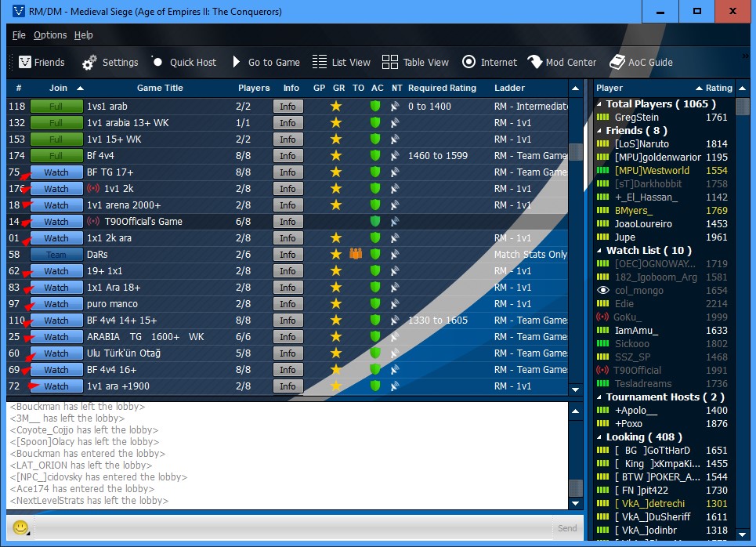The height and width of the screenshot is (547, 756).
Task: Select the BF 4v4 14+ 15+ game title
Action: 121,321
